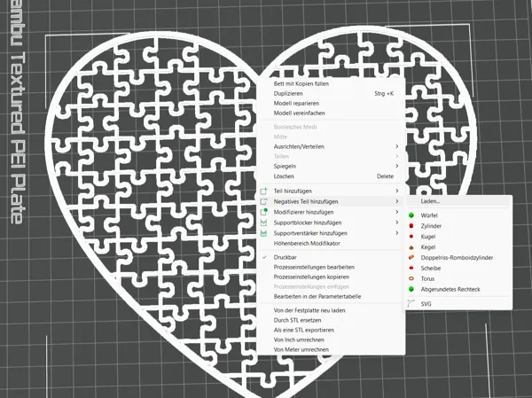Expand the Ausrichten/Verteilen submenu arrow
This screenshot has width=532, height=398.
(x=397, y=146)
